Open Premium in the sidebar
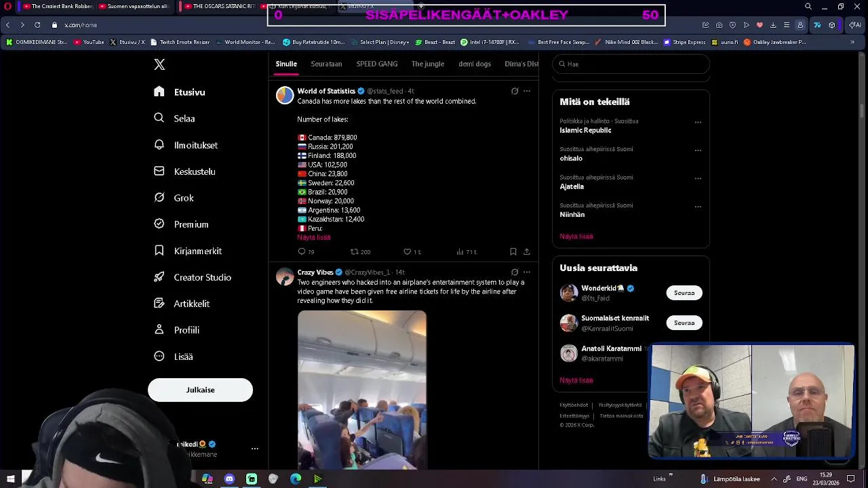 [x=181, y=224]
